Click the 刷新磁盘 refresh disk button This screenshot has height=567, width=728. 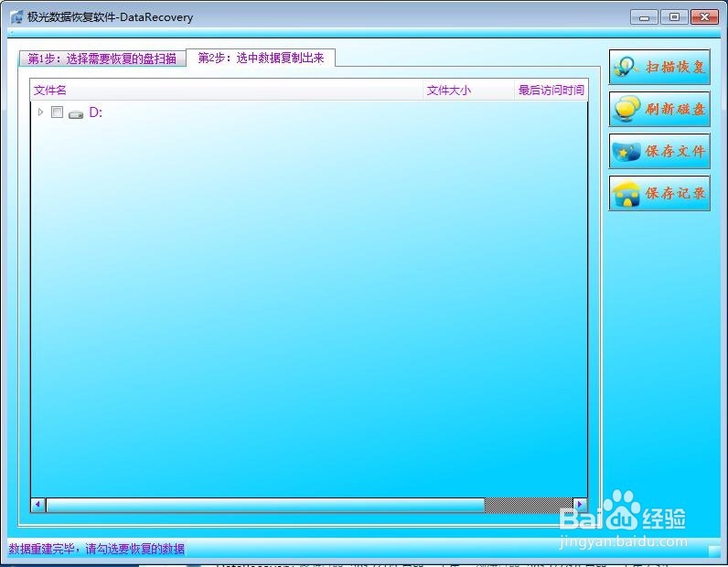point(659,109)
